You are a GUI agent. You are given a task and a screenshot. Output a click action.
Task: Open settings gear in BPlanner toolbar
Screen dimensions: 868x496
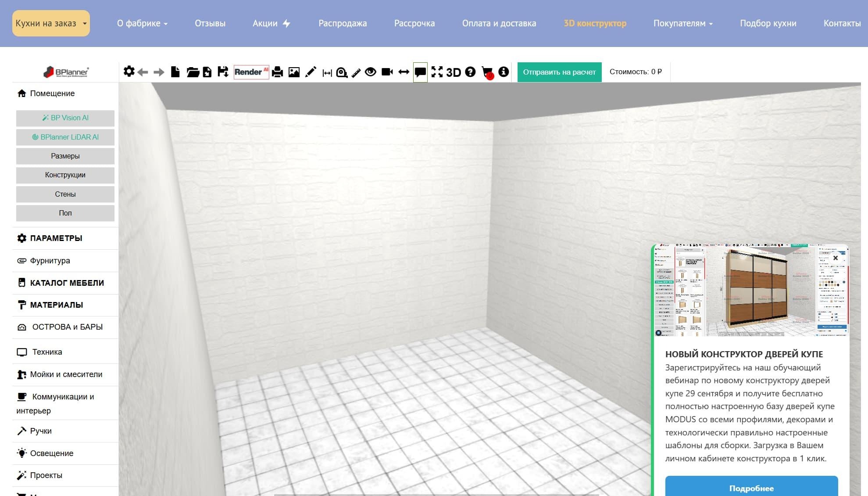tap(129, 71)
